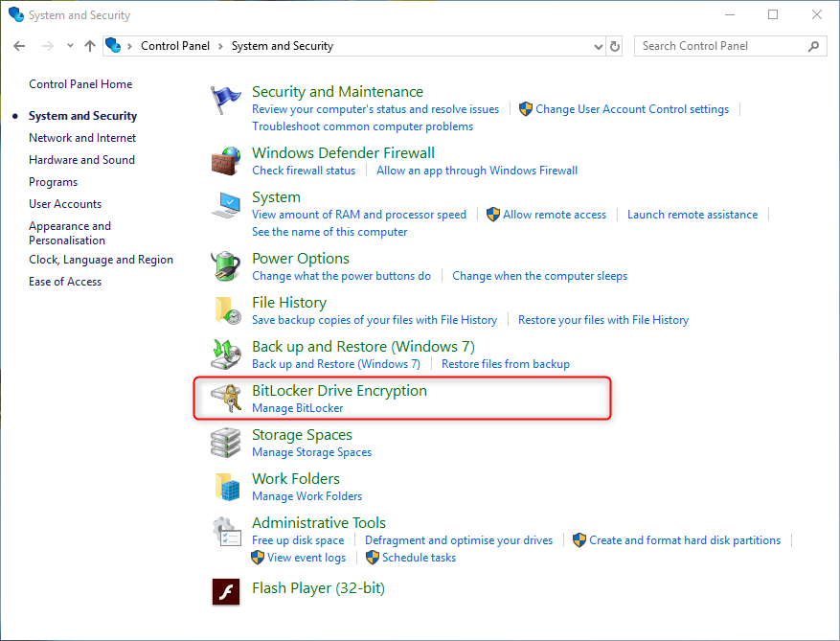Open Appearance and Personalisation category

click(70, 233)
